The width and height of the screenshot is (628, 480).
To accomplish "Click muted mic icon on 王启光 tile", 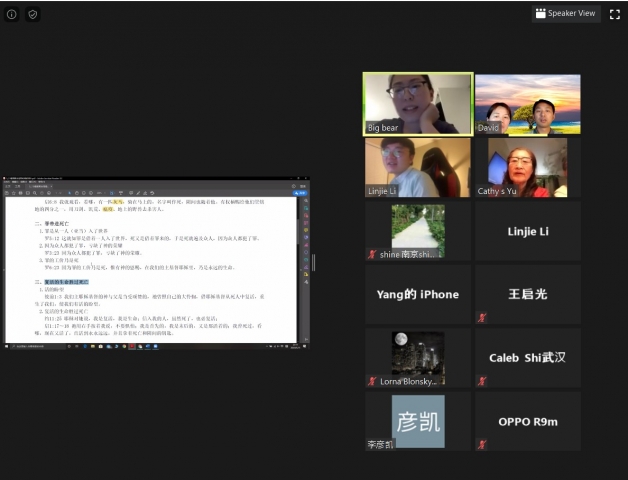I will coord(482,318).
